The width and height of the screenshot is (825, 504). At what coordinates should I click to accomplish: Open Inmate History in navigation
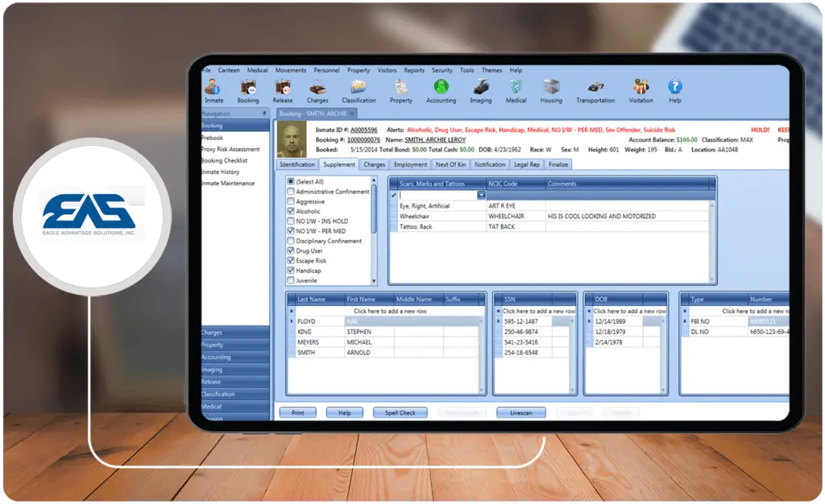point(220,171)
